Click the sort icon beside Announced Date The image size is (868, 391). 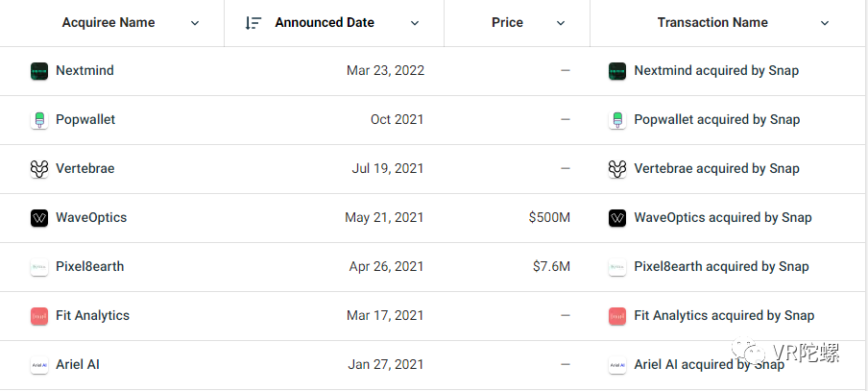[x=253, y=23]
